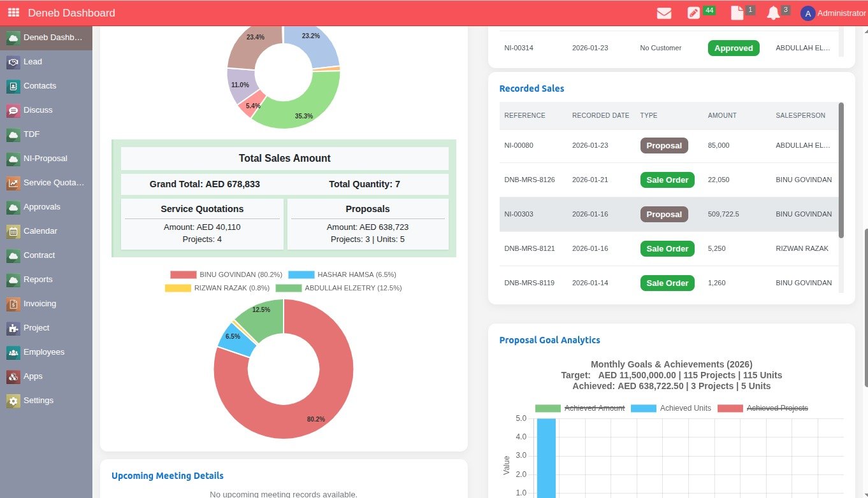868x498 pixels.
Task: Click the Recorded Sales table scrollbar
Action: coord(841,171)
